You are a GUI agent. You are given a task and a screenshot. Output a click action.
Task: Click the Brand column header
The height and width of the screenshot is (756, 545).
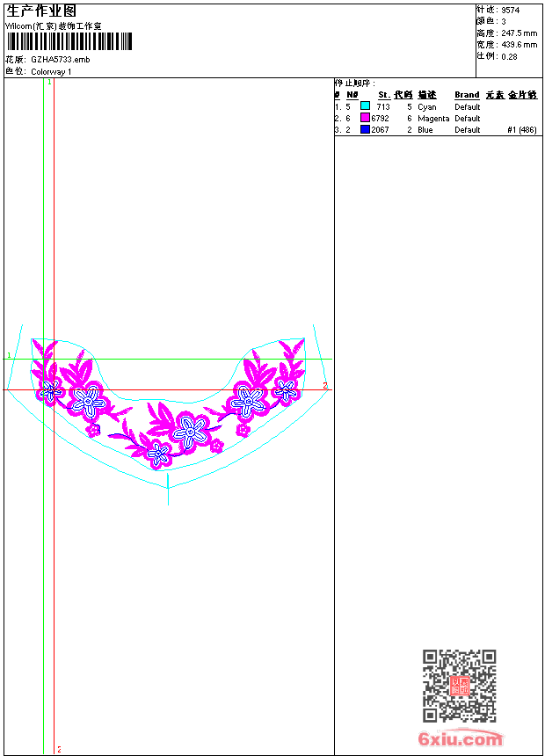point(467,95)
